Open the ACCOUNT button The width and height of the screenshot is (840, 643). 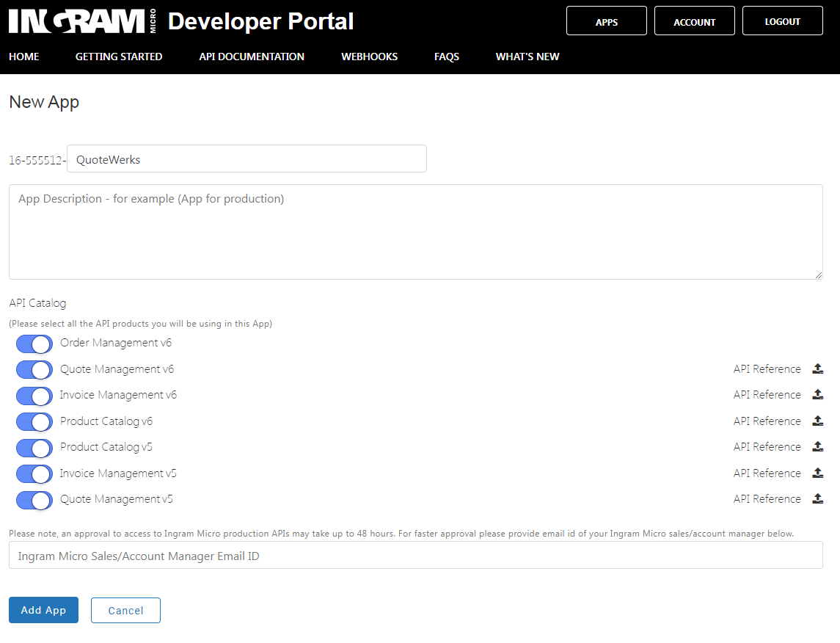[x=694, y=21]
